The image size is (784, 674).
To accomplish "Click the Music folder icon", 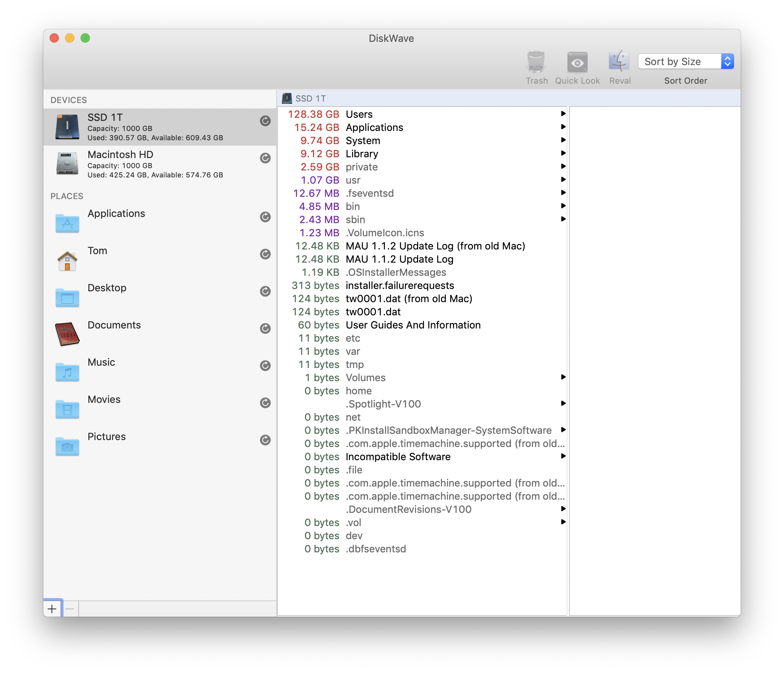I will (67, 371).
